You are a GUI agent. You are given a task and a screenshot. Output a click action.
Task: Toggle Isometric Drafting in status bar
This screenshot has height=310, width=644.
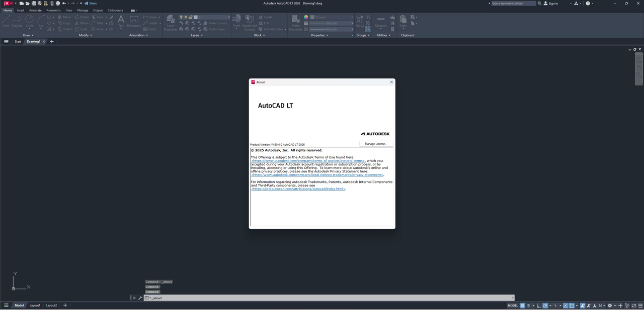tap(555, 305)
